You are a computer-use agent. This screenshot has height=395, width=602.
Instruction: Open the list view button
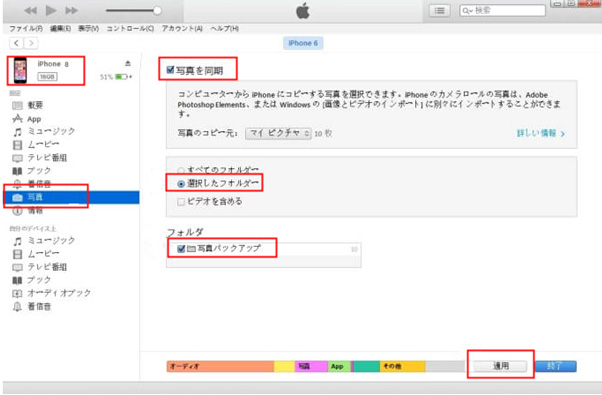pyautogui.click(x=440, y=11)
